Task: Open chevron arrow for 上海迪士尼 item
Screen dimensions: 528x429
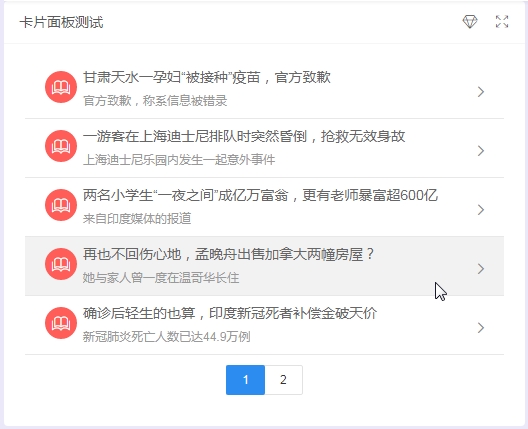Action: click(x=481, y=151)
